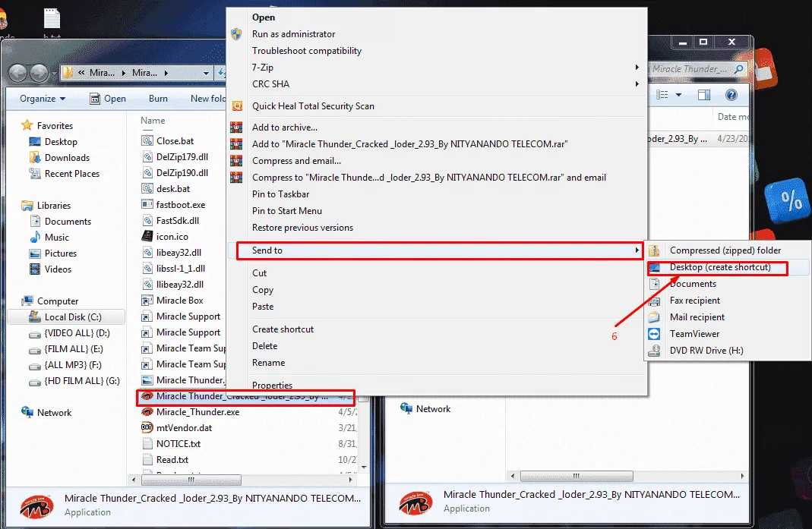Choose Quick Heal Total Security Scan
This screenshot has width=812, height=529.
coord(438,106)
